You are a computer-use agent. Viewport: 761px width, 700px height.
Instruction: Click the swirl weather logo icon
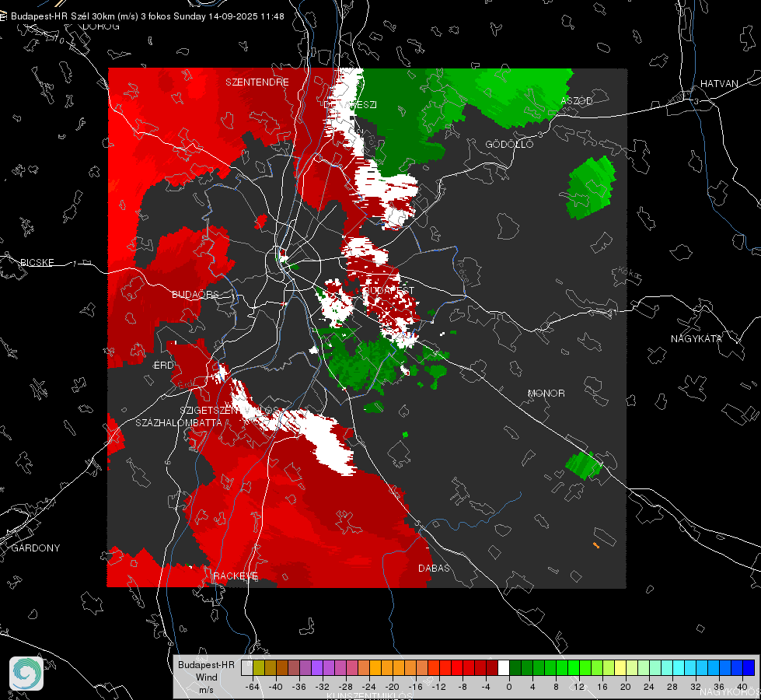coord(26,674)
